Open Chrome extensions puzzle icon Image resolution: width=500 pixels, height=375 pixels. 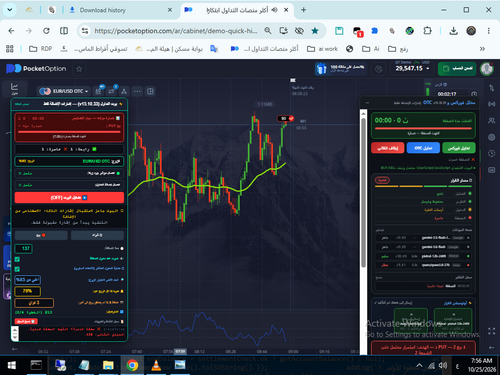427,31
